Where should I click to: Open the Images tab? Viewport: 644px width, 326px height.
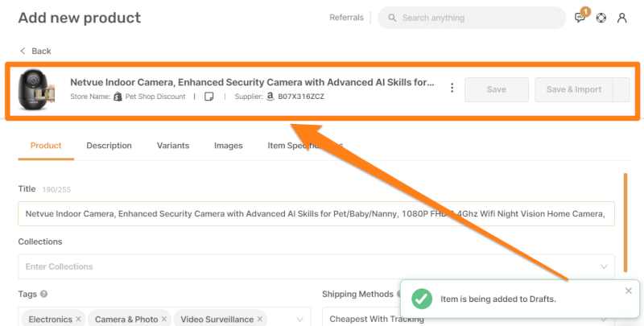[228, 146]
